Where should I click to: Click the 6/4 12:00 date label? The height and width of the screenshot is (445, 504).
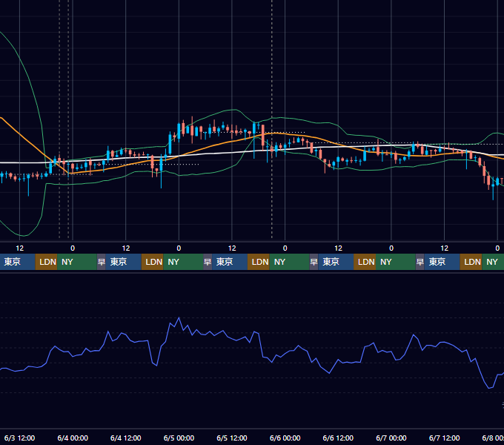coord(126,438)
